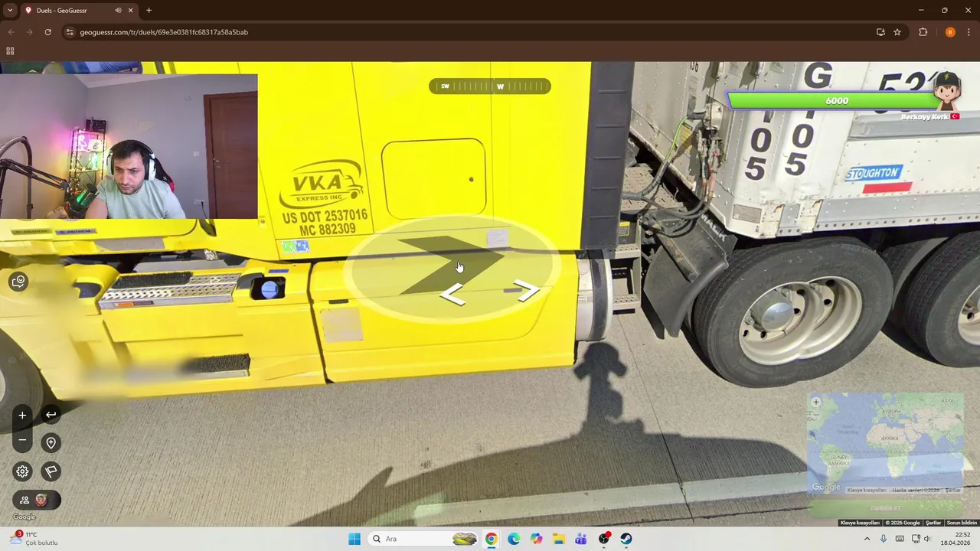Click the compass heading bar
The width and height of the screenshot is (980, 551).
[x=489, y=86]
